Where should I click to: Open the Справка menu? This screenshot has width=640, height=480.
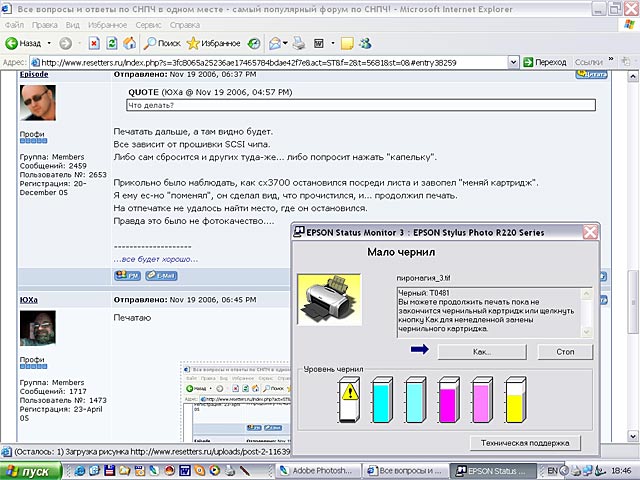185,25
